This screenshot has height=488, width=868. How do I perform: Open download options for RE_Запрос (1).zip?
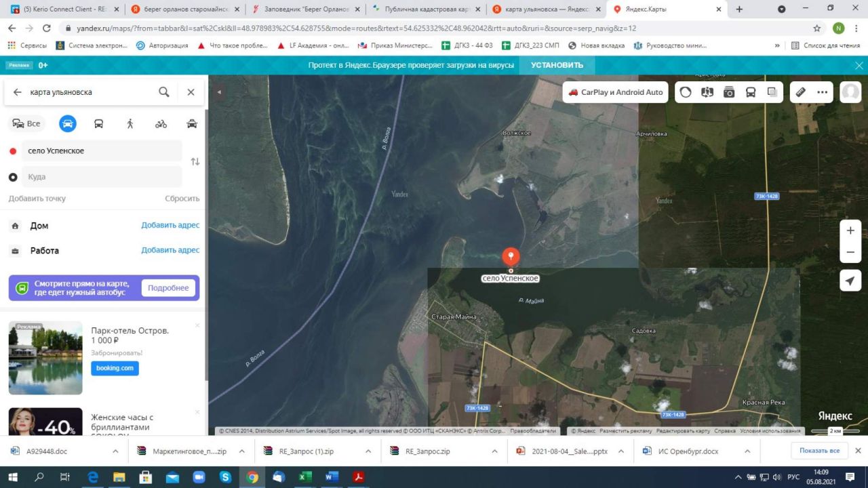[x=368, y=451]
